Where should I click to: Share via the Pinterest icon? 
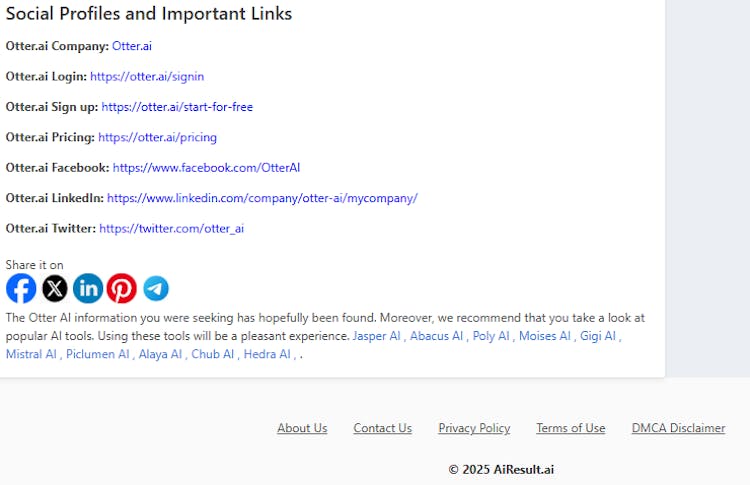pos(121,288)
